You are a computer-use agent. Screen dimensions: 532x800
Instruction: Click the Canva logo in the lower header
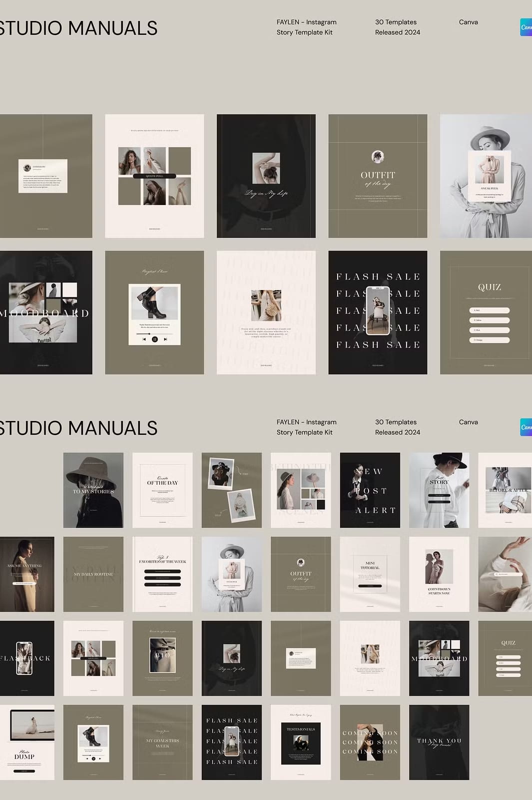coord(526,427)
